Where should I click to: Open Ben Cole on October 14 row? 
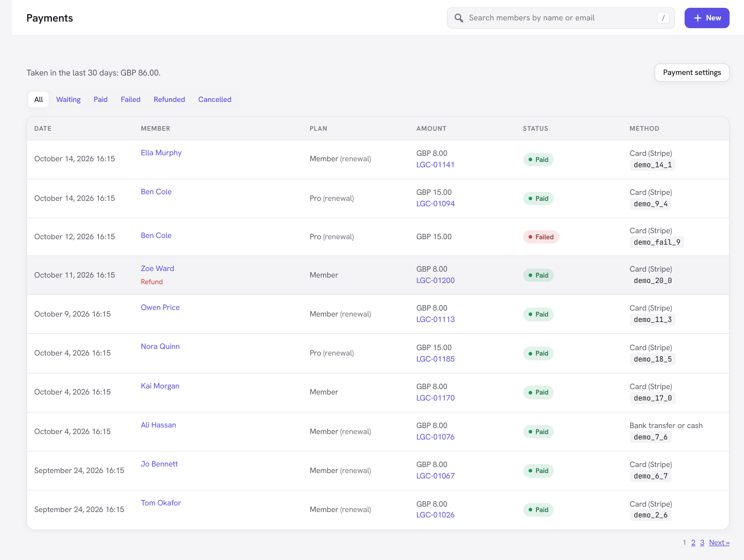click(x=156, y=192)
